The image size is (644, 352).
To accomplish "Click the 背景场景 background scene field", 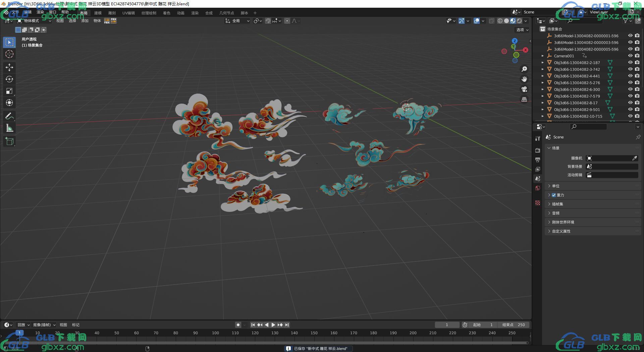I will [x=612, y=167].
